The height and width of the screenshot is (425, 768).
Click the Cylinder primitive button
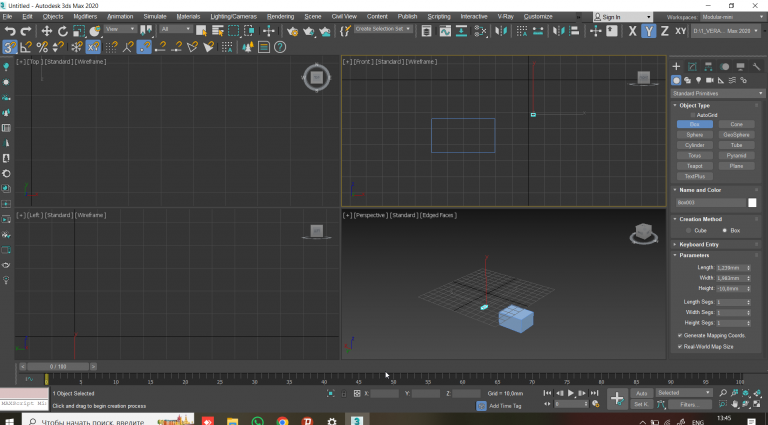coord(695,145)
